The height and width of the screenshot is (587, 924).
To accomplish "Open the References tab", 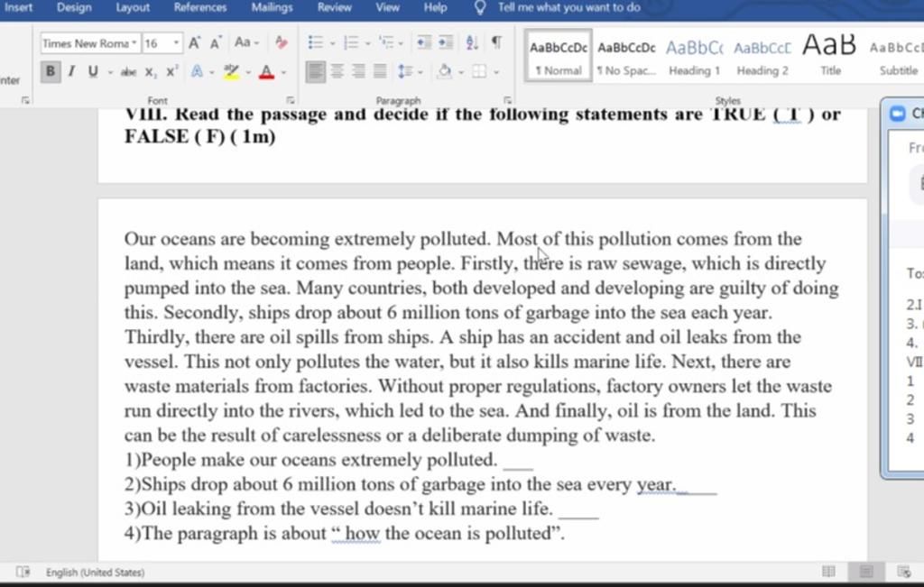I will click(x=200, y=7).
